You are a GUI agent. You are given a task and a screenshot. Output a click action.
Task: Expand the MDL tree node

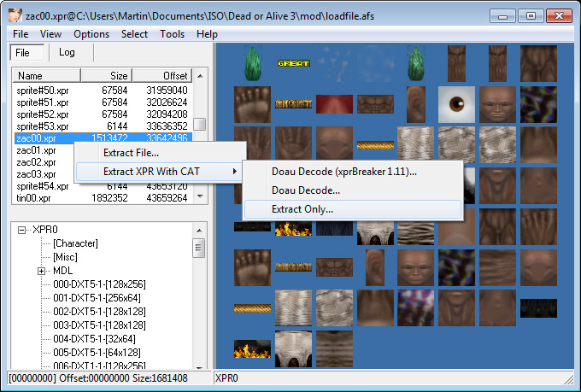(x=42, y=272)
